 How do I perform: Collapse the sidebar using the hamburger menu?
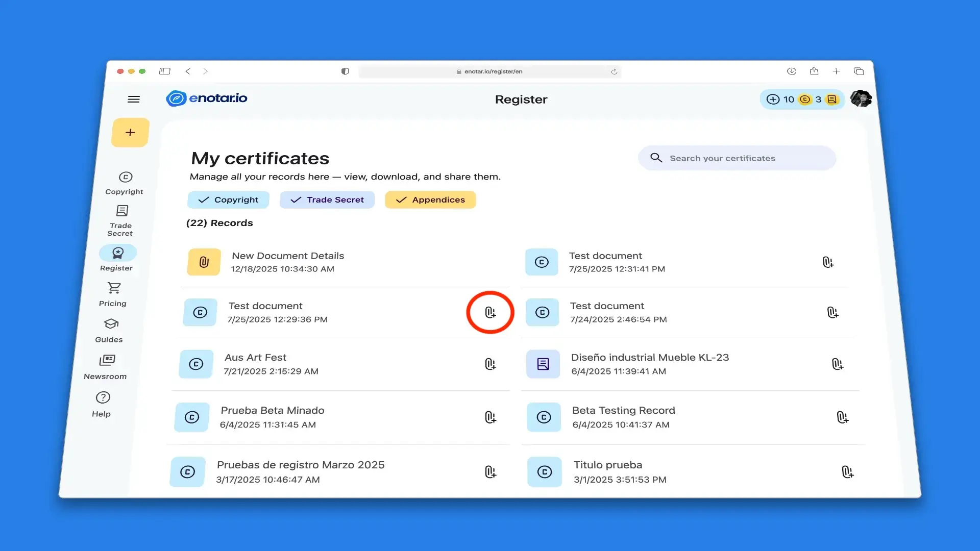click(x=134, y=99)
